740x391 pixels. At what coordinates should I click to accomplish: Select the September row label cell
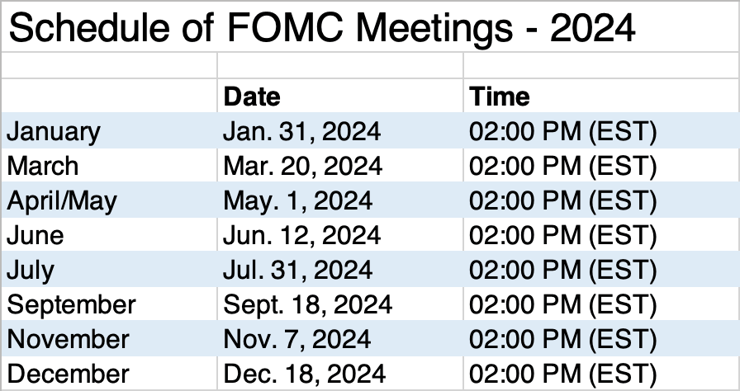click(109, 304)
